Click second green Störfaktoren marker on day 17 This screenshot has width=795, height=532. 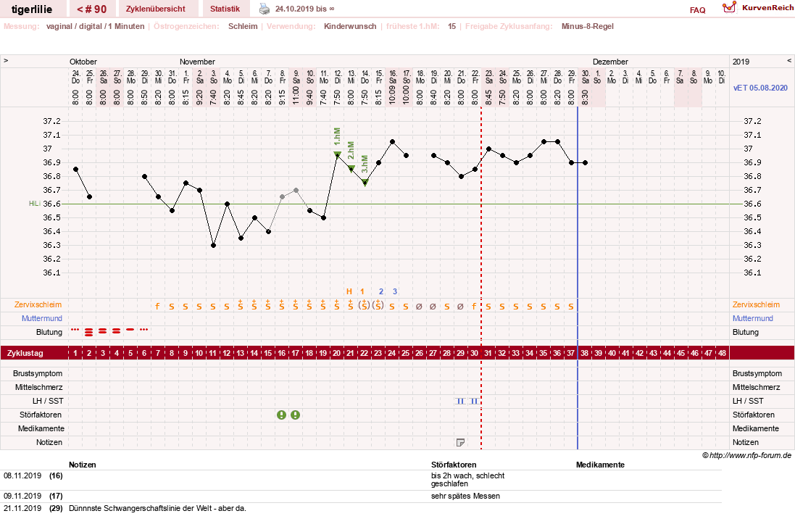[296, 415]
